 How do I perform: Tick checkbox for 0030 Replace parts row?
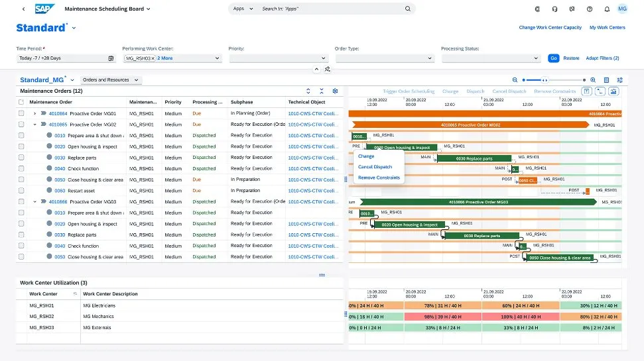22,158
